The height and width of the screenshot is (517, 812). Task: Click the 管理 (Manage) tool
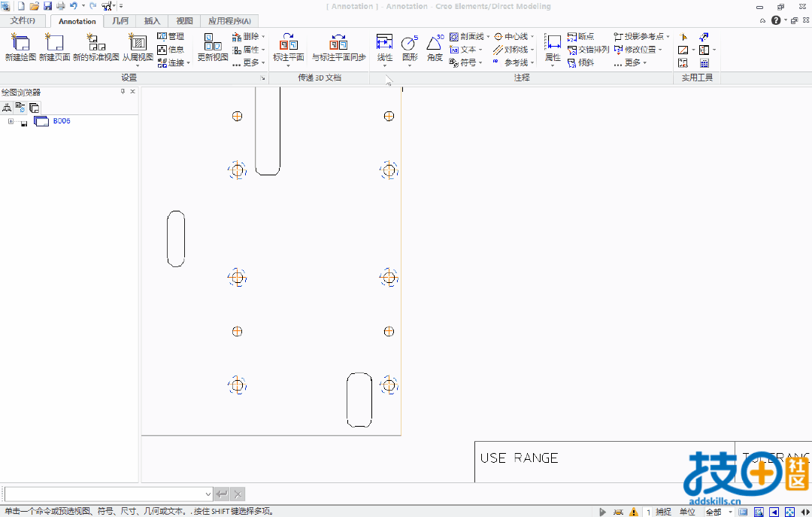coord(171,36)
